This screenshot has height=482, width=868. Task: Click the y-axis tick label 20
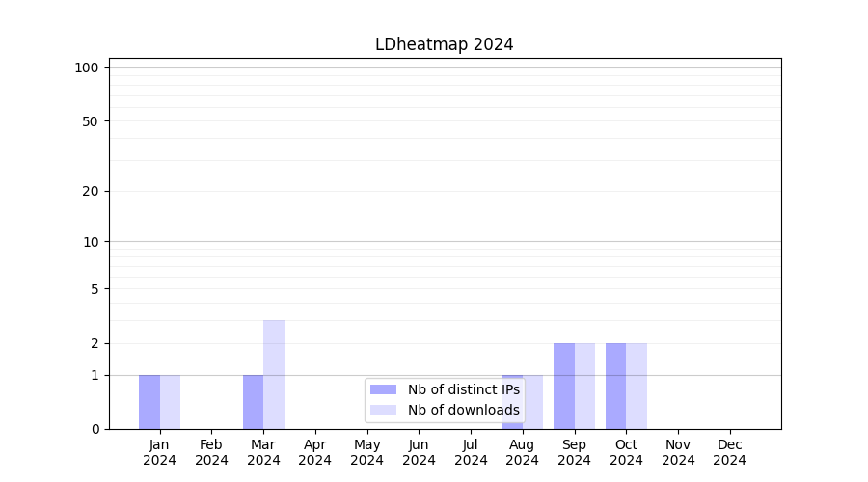point(91,191)
